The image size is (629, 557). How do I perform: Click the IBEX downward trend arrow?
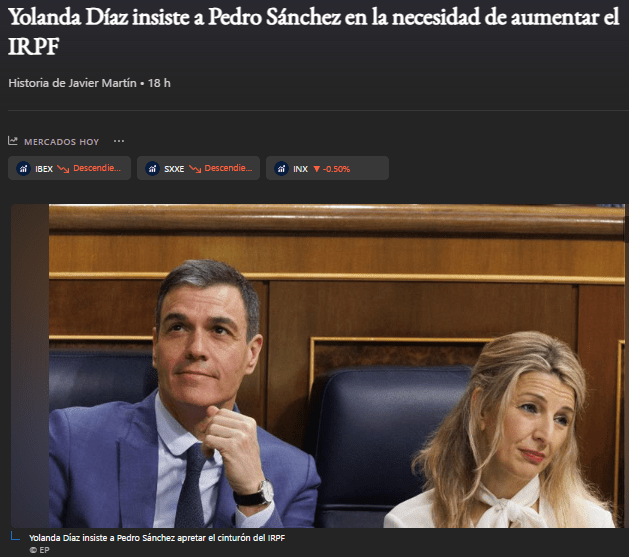click(x=63, y=169)
